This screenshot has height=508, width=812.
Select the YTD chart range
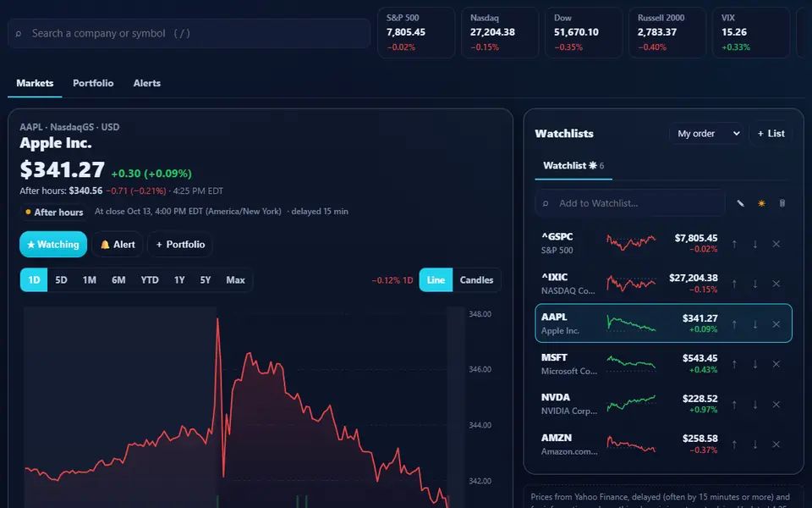coord(150,280)
